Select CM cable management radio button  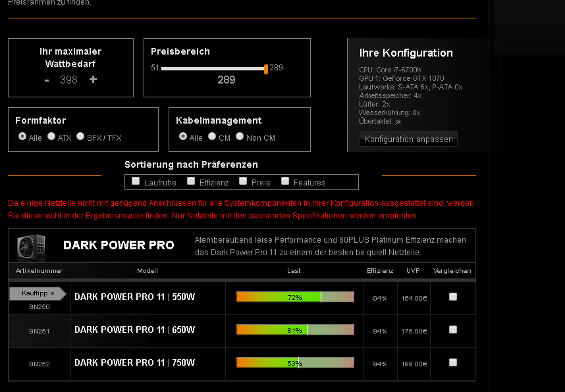(x=212, y=136)
